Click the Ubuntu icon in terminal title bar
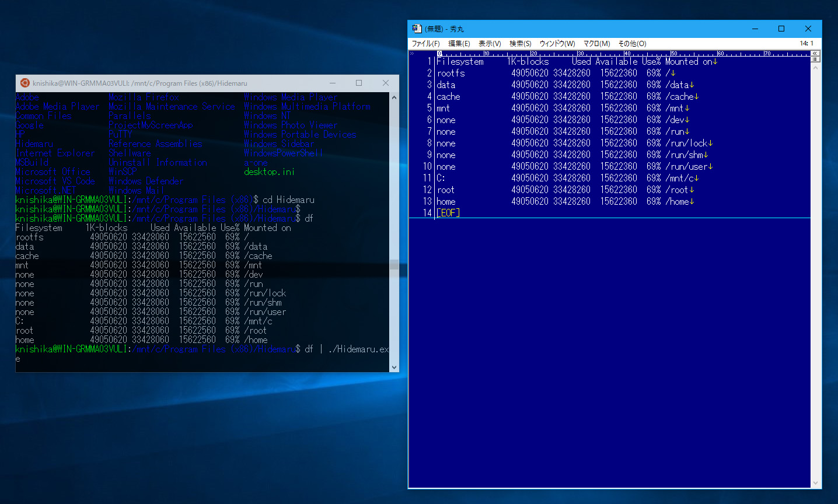Image resolution: width=838 pixels, height=504 pixels. (x=25, y=83)
